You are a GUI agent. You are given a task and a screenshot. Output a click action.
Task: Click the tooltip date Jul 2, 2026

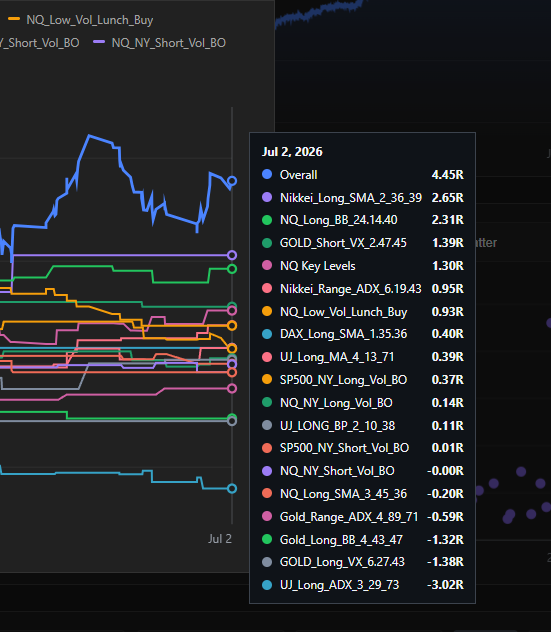coord(292,152)
